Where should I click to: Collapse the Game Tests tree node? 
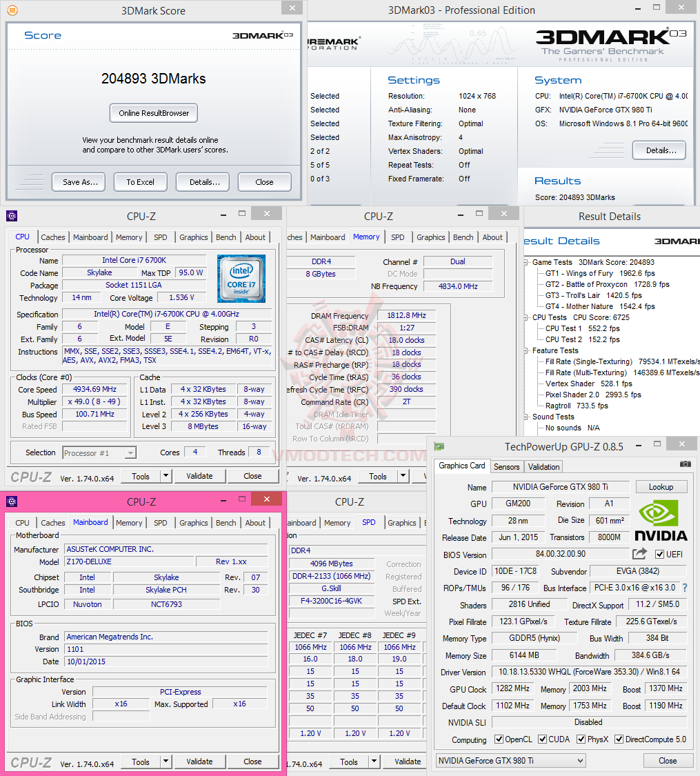coord(526,262)
